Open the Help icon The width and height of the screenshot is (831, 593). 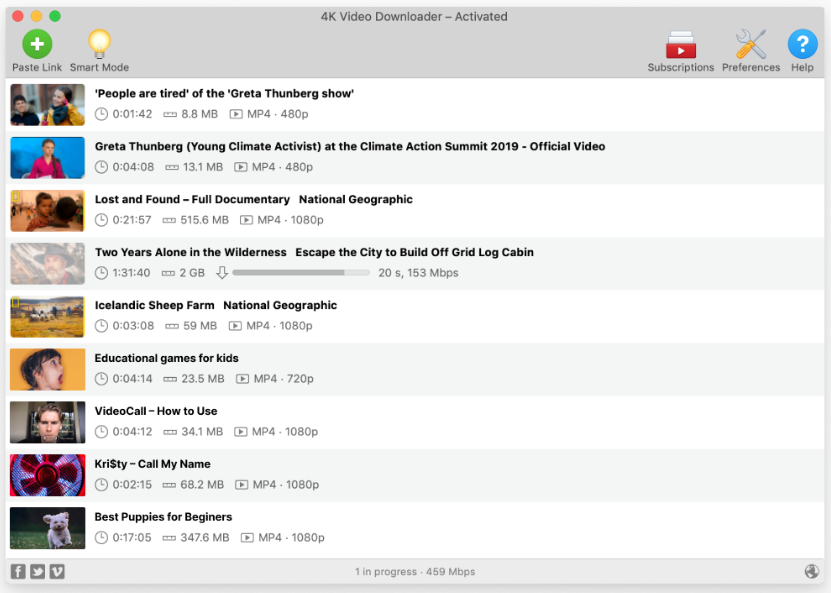coord(802,43)
